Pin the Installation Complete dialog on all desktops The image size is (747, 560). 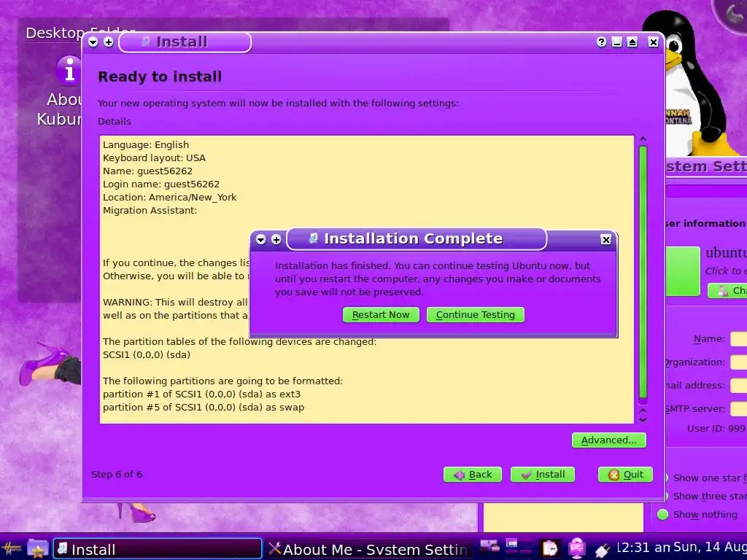[276, 239]
